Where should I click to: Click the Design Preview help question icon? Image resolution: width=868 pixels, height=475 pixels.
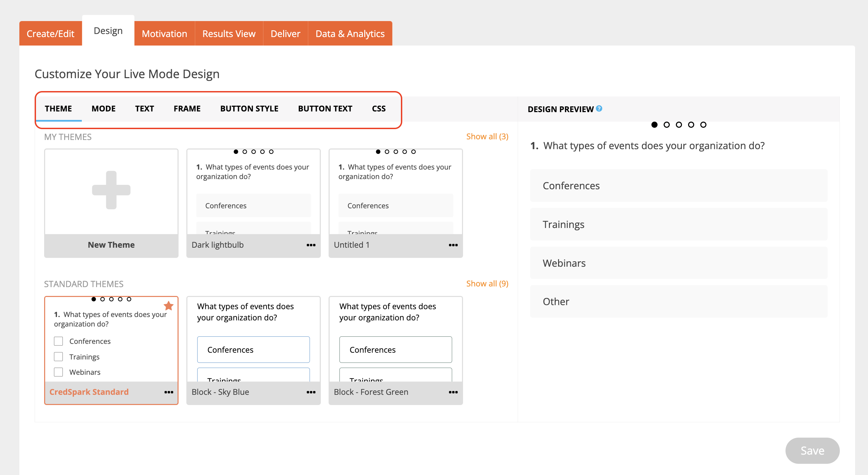point(599,108)
